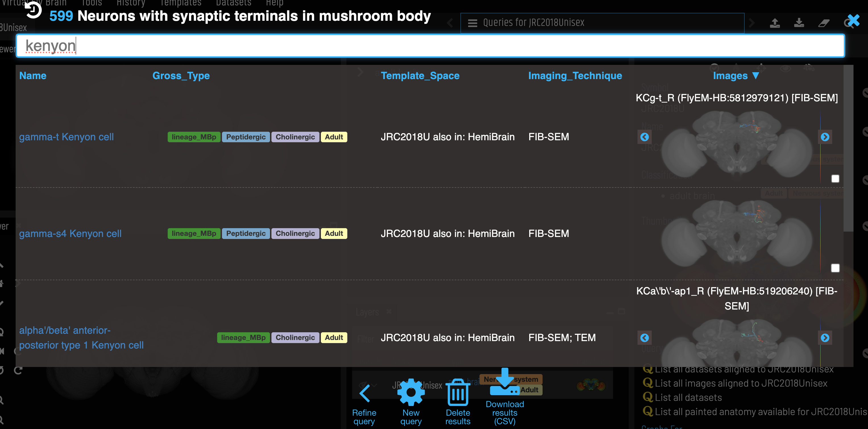Click the eraser icon in top toolbar

coord(824,23)
